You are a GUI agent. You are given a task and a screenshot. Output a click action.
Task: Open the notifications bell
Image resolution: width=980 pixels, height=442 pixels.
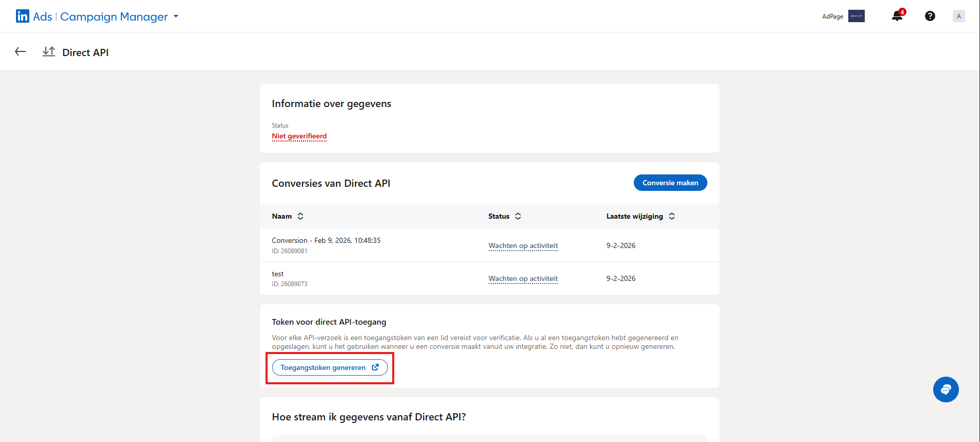[x=897, y=16]
